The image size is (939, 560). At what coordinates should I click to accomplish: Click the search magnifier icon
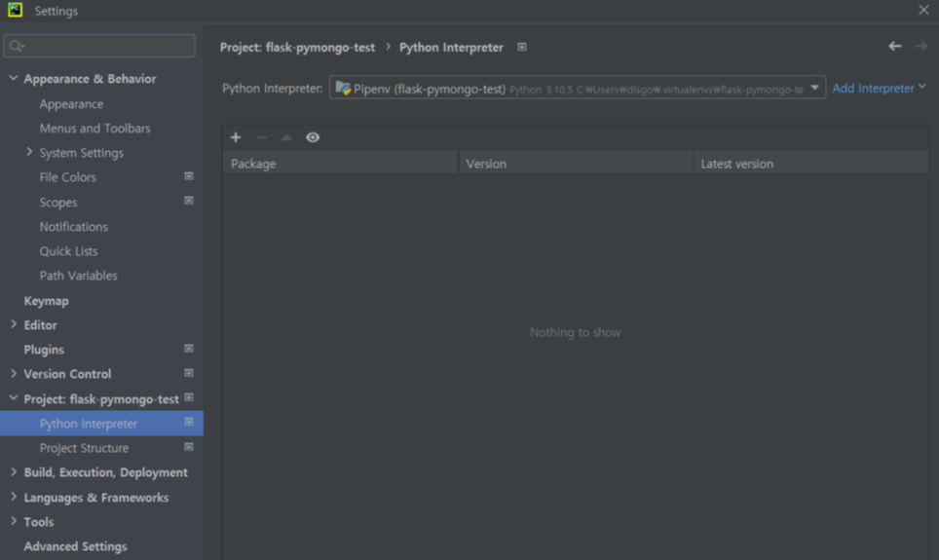(17, 46)
